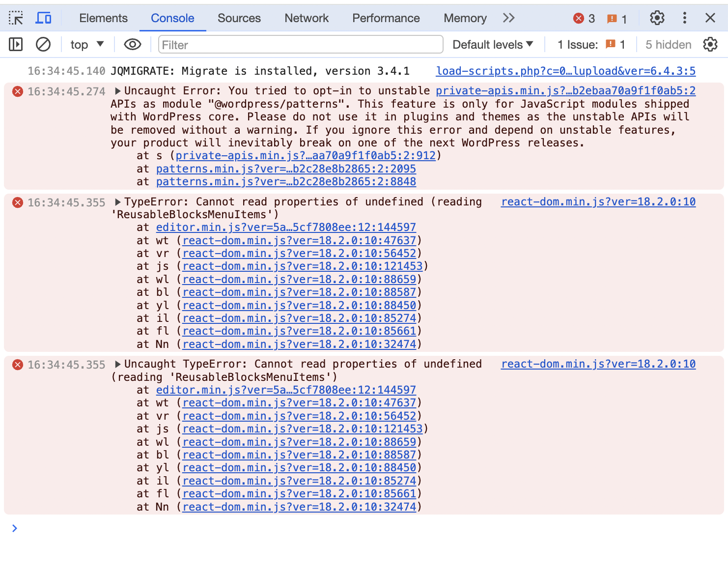Open the 1 Issue link in the console toolbar
This screenshot has width=728, height=574.
591,45
